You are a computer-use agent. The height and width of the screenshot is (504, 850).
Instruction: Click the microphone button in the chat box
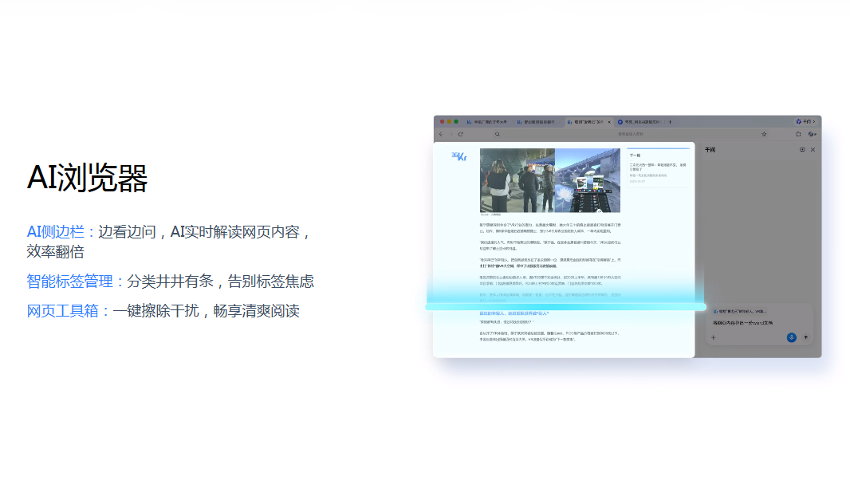(792, 337)
